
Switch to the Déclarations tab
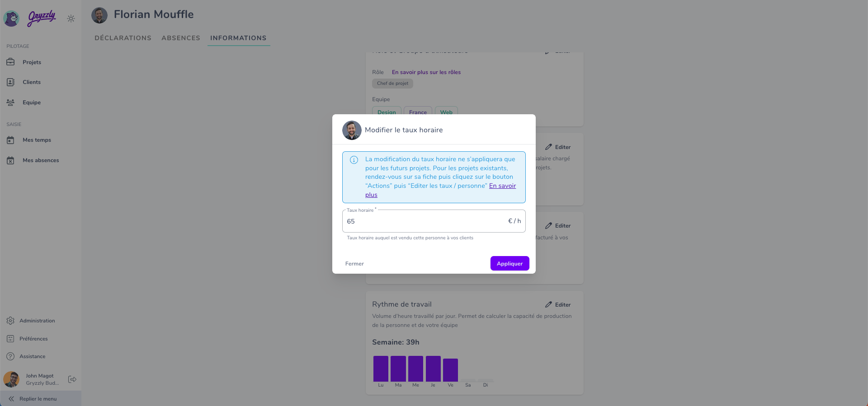click(123, 38)
